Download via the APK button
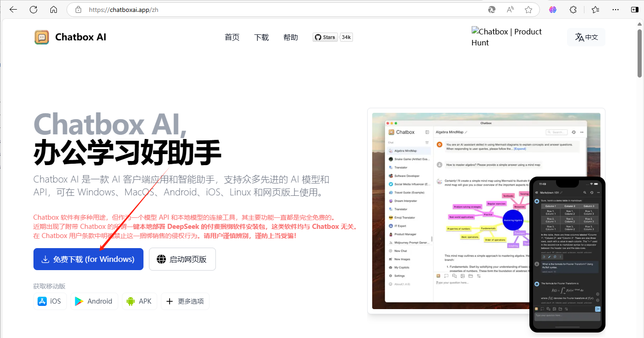The image size is (644, 338). coord(139,301)
